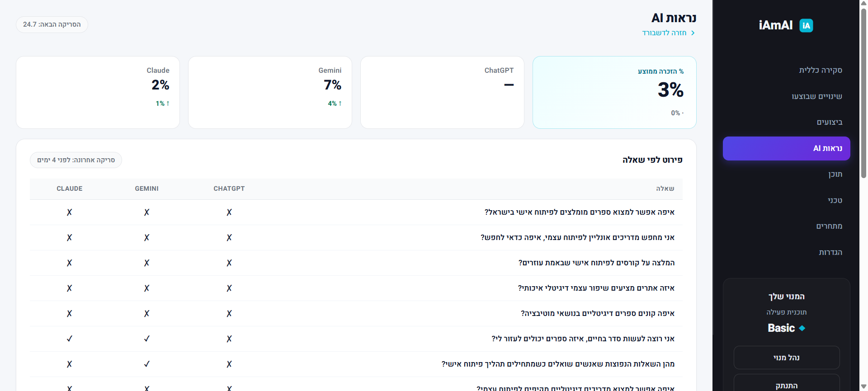Click the back chevron next to חזרה לדשבורד
The height and width of the screenshot is (391, 868).
(x=693, y=33)
